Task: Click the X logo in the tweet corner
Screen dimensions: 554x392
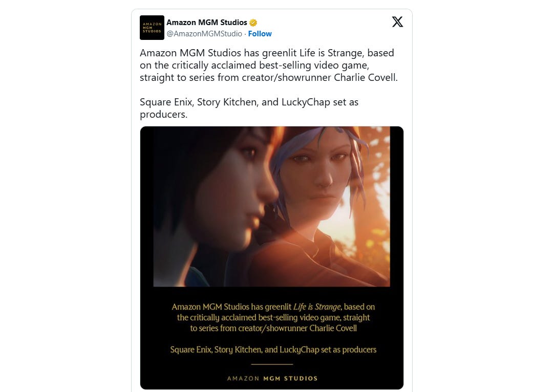Action: pyautogui.click(x=397, y=22)
